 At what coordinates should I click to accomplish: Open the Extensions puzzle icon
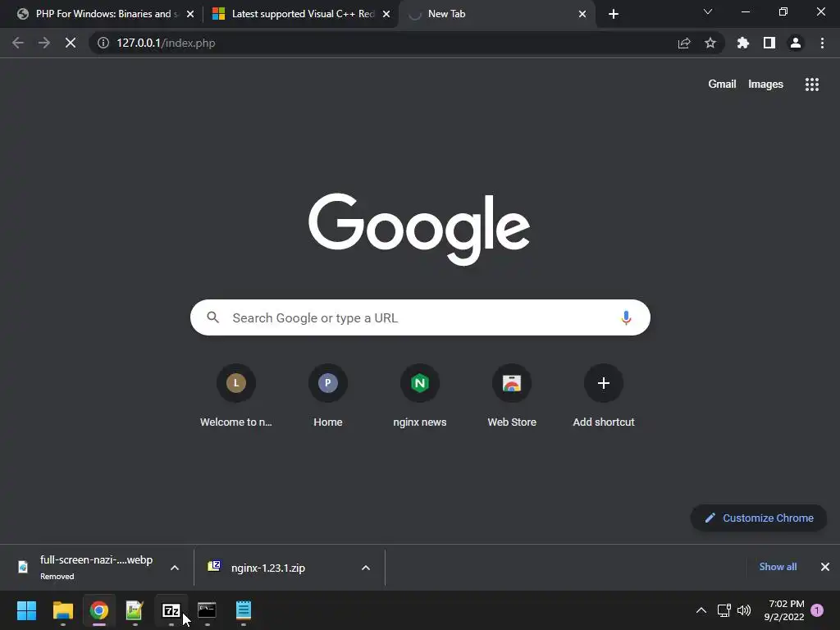743,43
